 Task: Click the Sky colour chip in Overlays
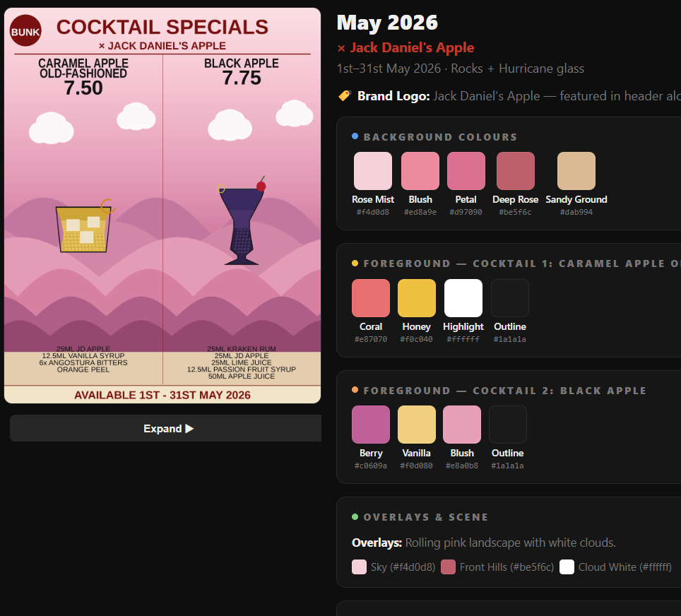tap(359, 567)
